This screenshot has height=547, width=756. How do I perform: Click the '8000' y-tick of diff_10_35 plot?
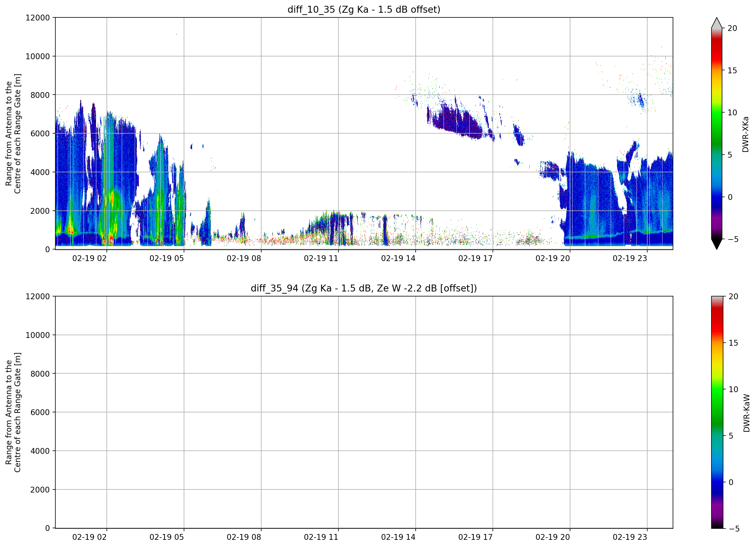(40, 95)
